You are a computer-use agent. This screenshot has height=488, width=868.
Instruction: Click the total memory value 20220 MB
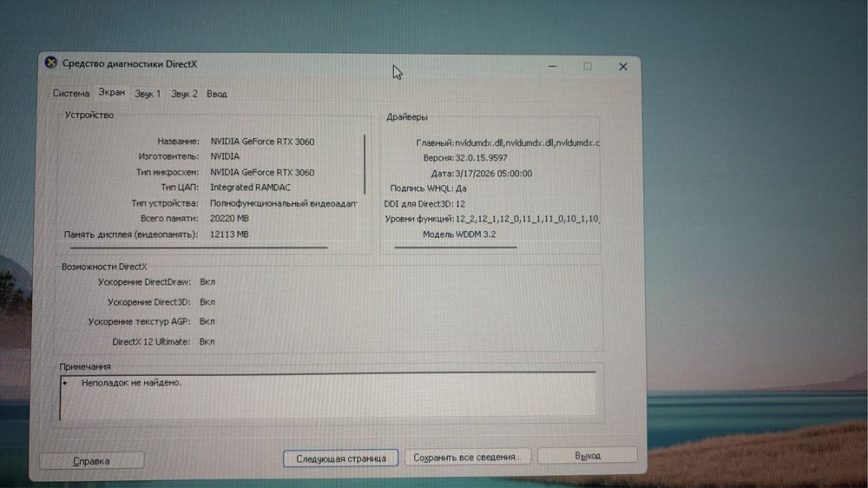tap(229, 218)
